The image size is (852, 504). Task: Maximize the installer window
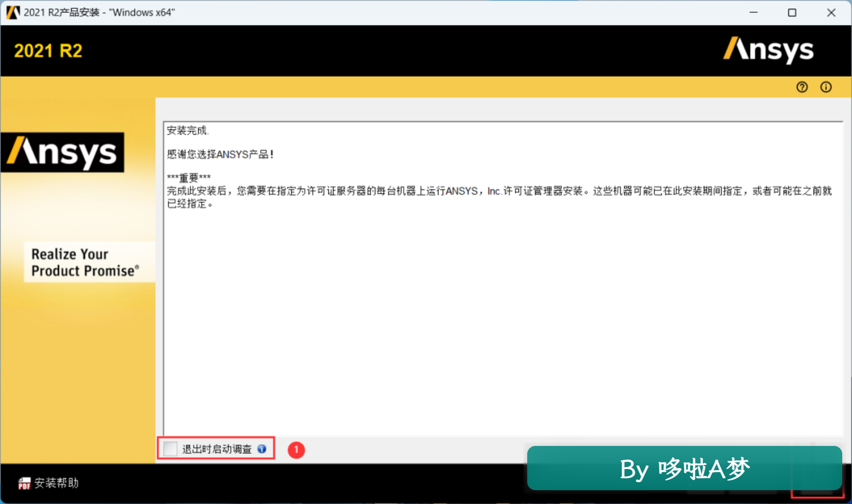point(792,12)
